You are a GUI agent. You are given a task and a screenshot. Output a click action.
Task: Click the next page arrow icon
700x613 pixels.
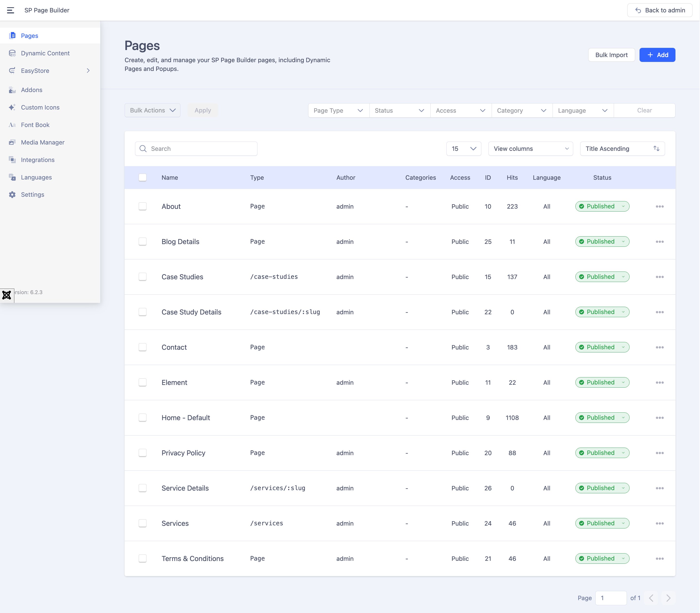click(x=668, y=598)
